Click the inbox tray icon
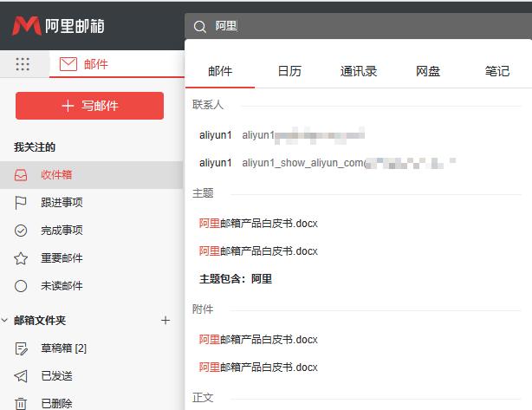This screenshot has height=410, width=532. click(x=21, y=175)
